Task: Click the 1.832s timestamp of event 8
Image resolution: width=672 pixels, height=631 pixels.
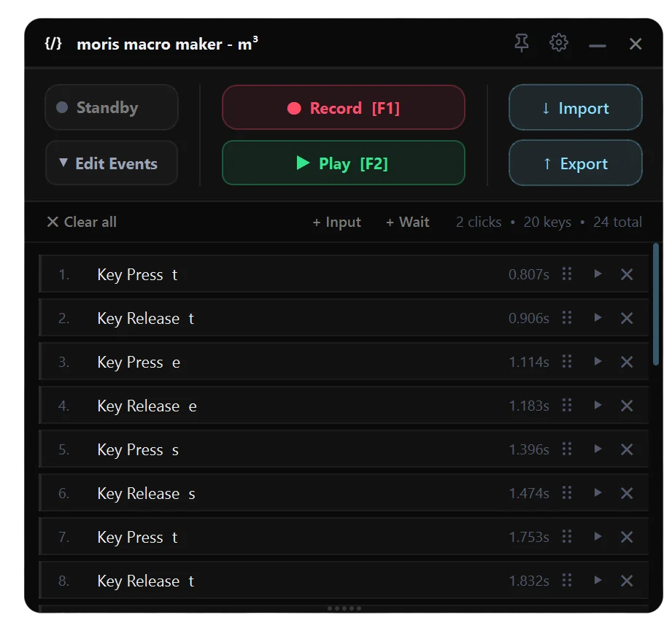Action: [529, 581]
